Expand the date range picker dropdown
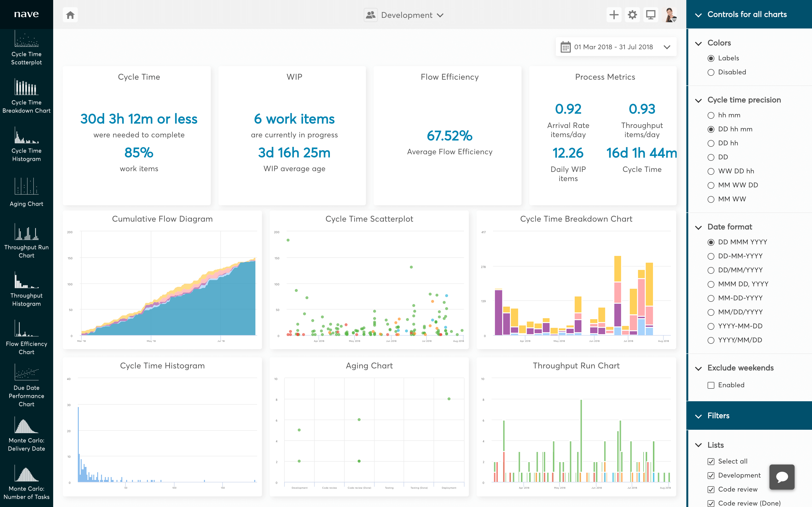812x507 pixels. [616, 47]
